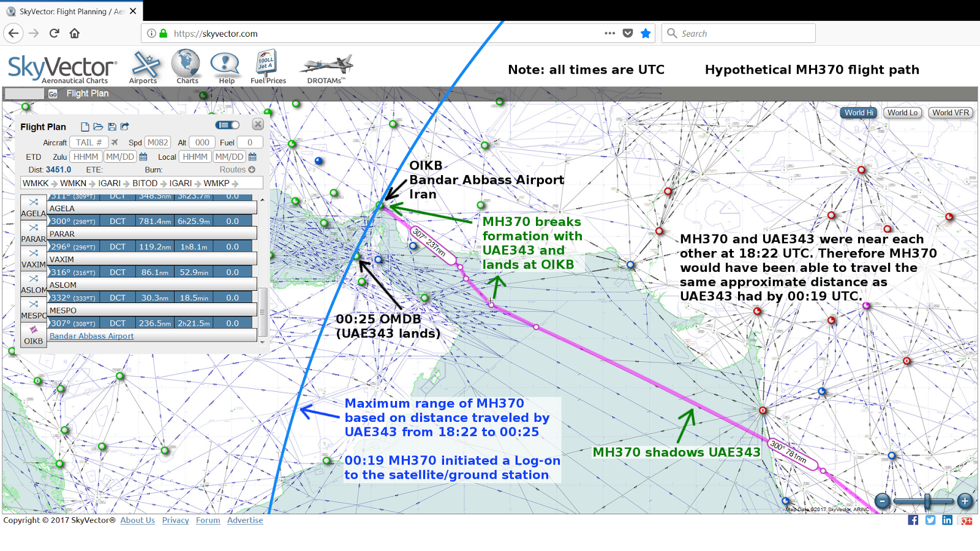The image size is (980, 551).
Task: Switch to the World VFR chart
Action: 951,113
